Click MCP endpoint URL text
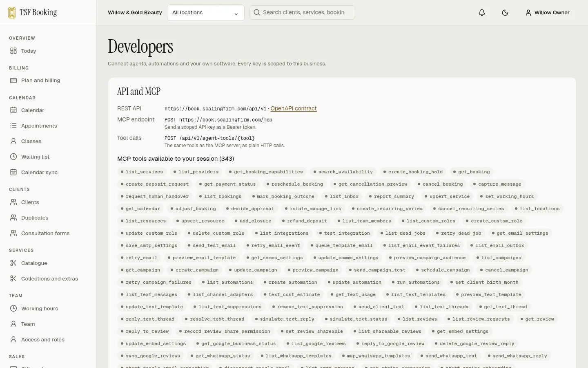Image resolution: width=588 pixels, height=368 pixels. tap(218, 120)
